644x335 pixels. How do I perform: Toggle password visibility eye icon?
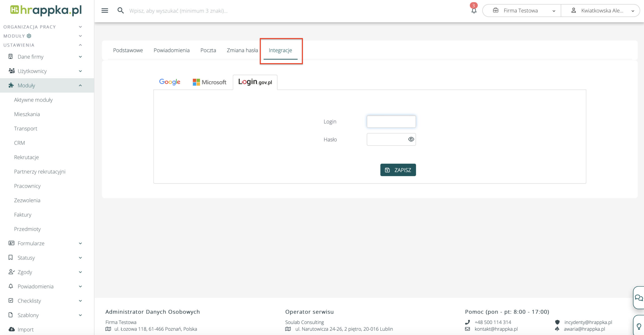[411, 139]
